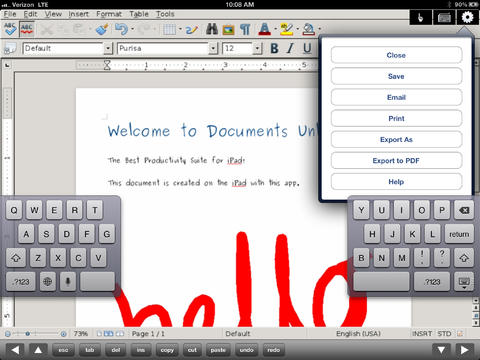480x360 pixels.
Task: Toggle AutoSpellcheck red-underlined ABC icon
Action: [27, 29]
